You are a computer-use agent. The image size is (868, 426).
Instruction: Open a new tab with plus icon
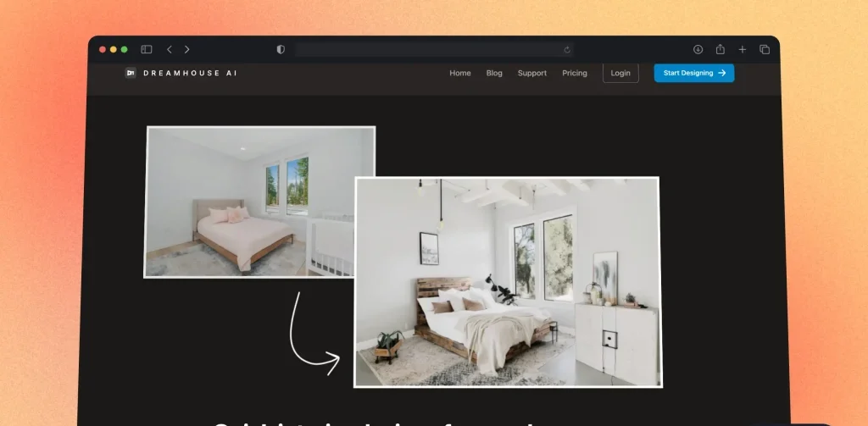743,50
